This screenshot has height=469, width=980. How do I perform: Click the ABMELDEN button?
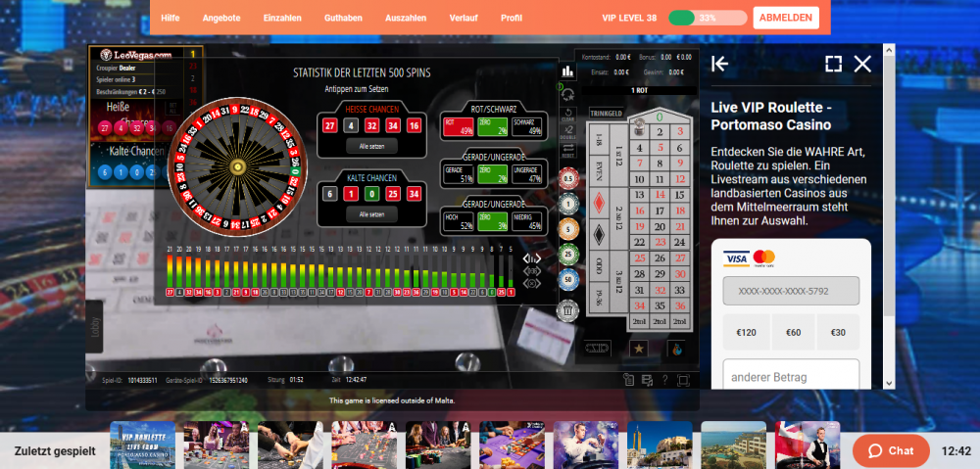coord(786,18)
